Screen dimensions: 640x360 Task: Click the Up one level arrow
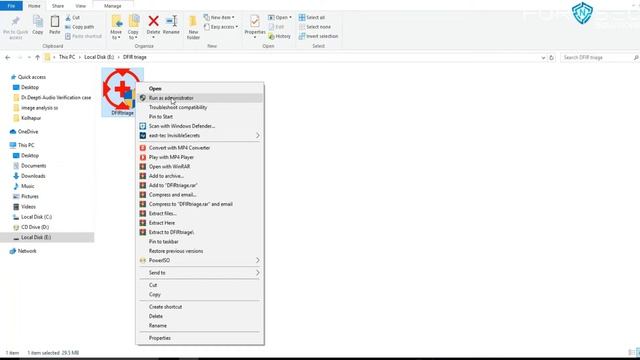click(x=37, y=58)
